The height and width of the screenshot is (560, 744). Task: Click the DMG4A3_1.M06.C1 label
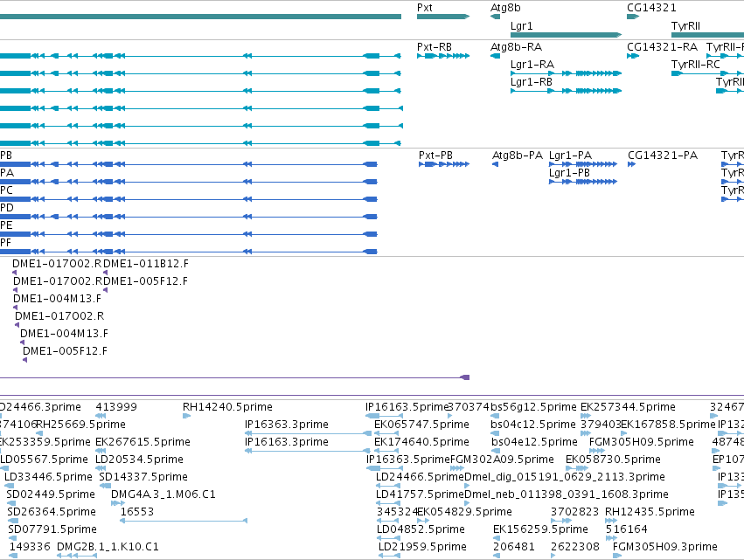tap(163, 494)
